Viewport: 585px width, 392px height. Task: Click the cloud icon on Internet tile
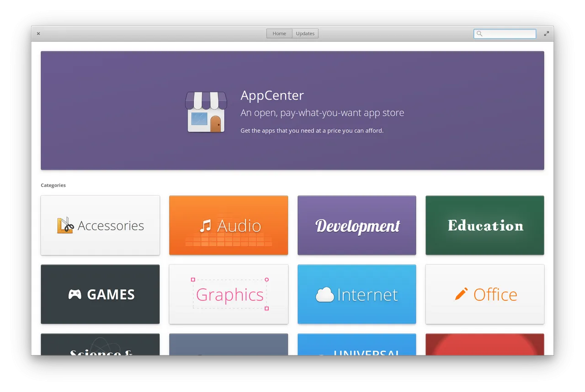click(325, 295)
